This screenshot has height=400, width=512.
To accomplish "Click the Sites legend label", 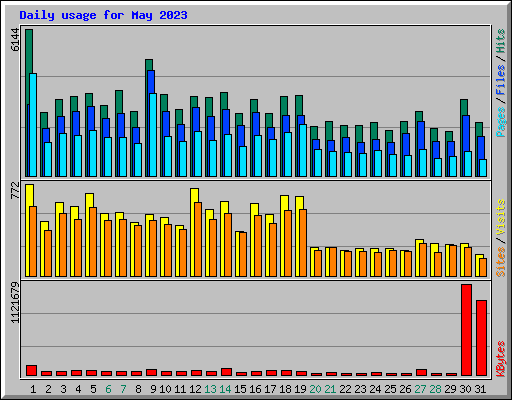I will click(x=500, y=262).
